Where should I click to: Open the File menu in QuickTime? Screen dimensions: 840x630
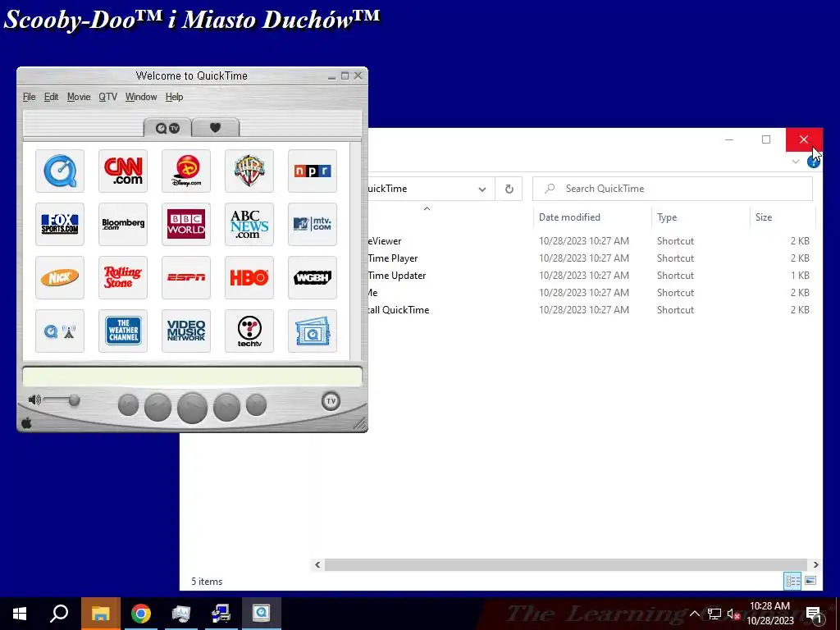pos(29,97)
